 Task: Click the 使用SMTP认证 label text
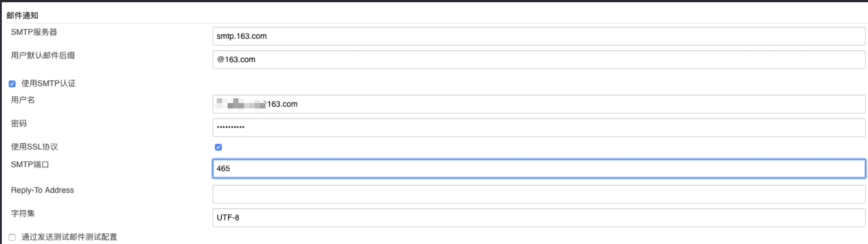48,84
